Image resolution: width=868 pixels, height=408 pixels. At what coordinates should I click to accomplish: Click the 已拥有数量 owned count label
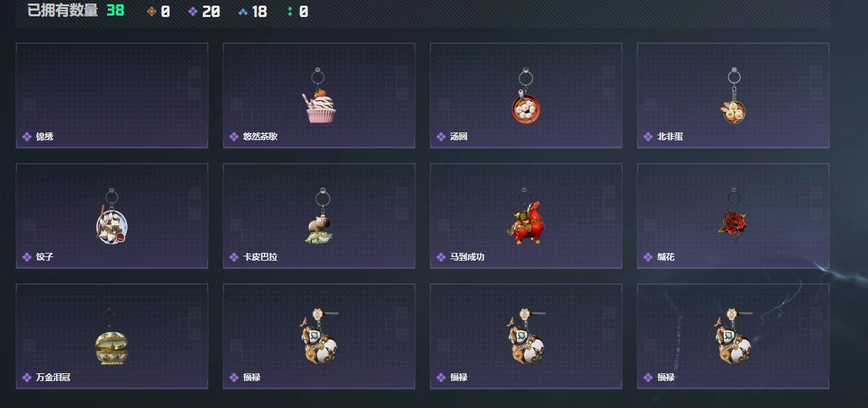[x=62, y=11]
